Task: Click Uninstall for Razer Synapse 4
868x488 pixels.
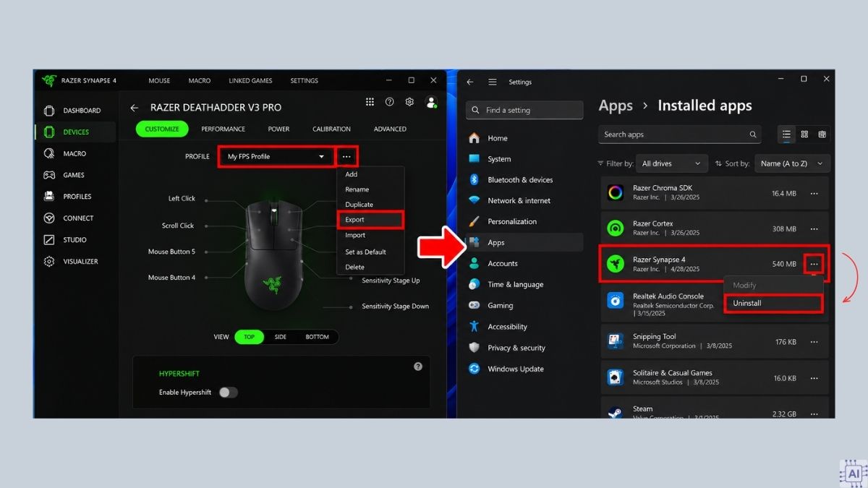Action: tap(773, 304)
